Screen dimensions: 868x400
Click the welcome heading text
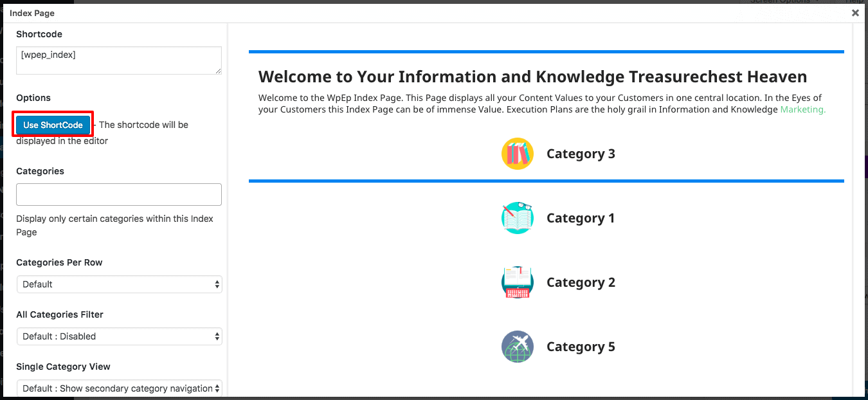[532, 77]
